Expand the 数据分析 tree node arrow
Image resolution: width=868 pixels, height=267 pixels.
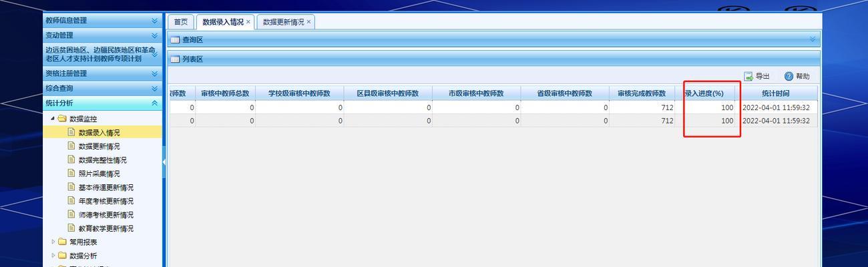tap(53, 256)
